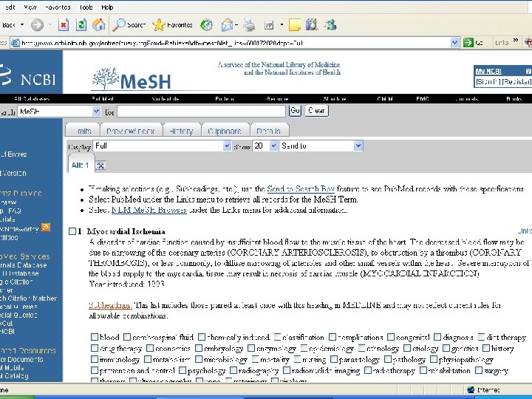
Task: Open the Search database MeSH dropdown
Action: (x=59, y=112)
